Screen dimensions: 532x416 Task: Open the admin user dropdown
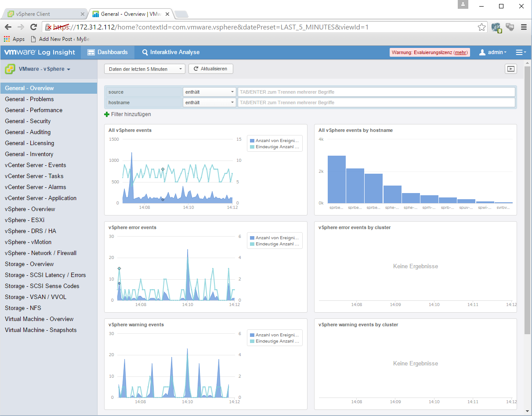click(x=493, y=52)
